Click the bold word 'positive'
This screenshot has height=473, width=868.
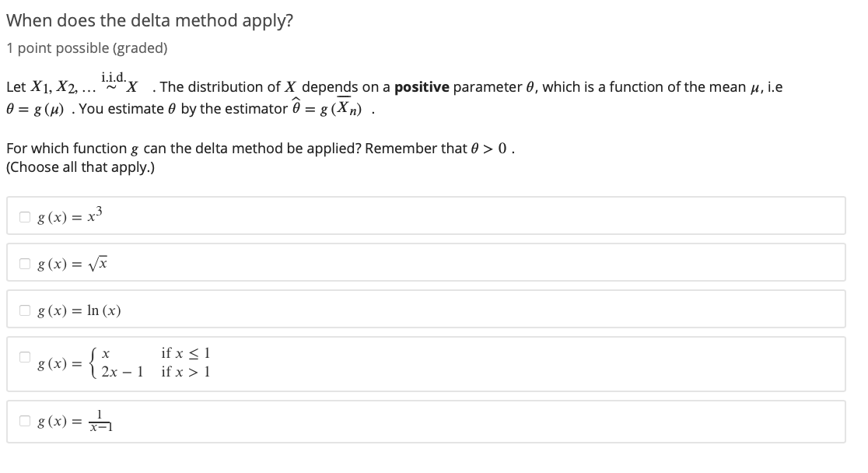coord(422,87)
